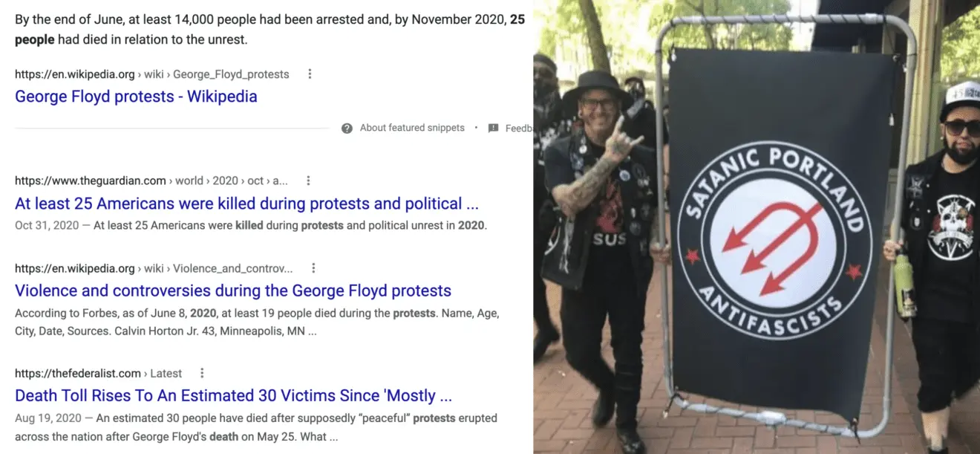
Task: Click the en.wikipedia.org Violence_and_controv... URL breadcrumb
Action: point(154,268)
